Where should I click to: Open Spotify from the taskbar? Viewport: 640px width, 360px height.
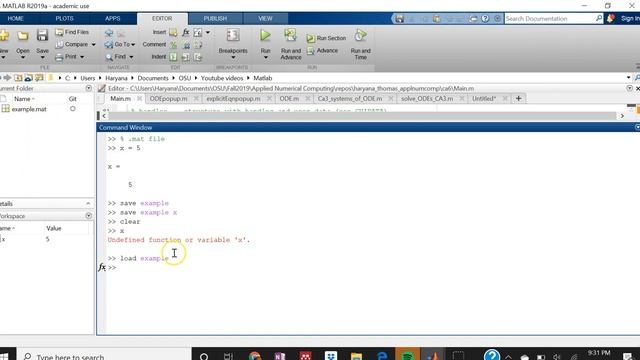pos(407,356)
